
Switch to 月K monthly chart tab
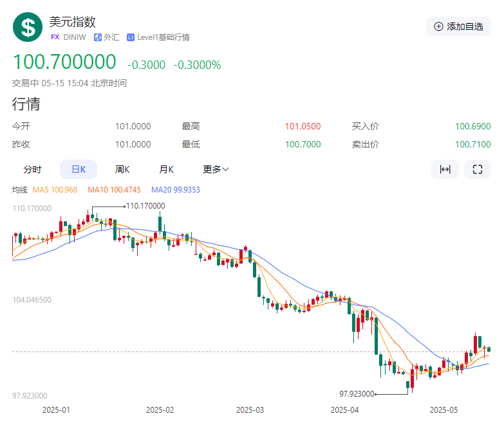[166, 169]
